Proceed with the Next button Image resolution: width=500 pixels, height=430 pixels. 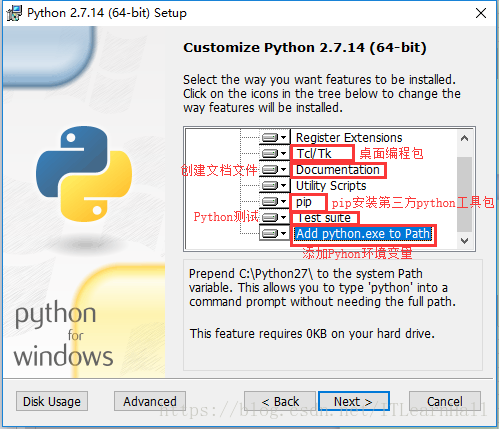pos(354,401)
